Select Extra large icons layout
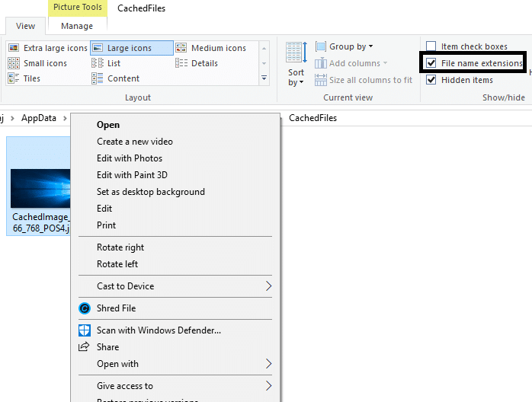Viewport: 532px width, 402px height. point(48,48)
